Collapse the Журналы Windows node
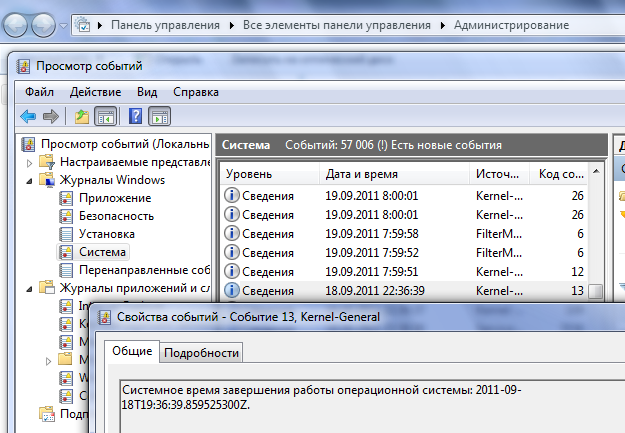This screenshot has width=625, height=433. (x=28, y=180)
